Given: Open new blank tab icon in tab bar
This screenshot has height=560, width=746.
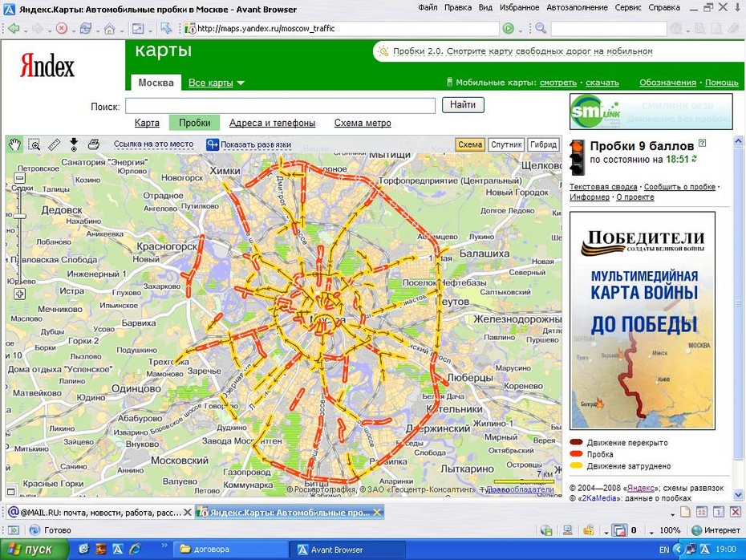Looking at the screenshot, I should click(x=685, y=512).
